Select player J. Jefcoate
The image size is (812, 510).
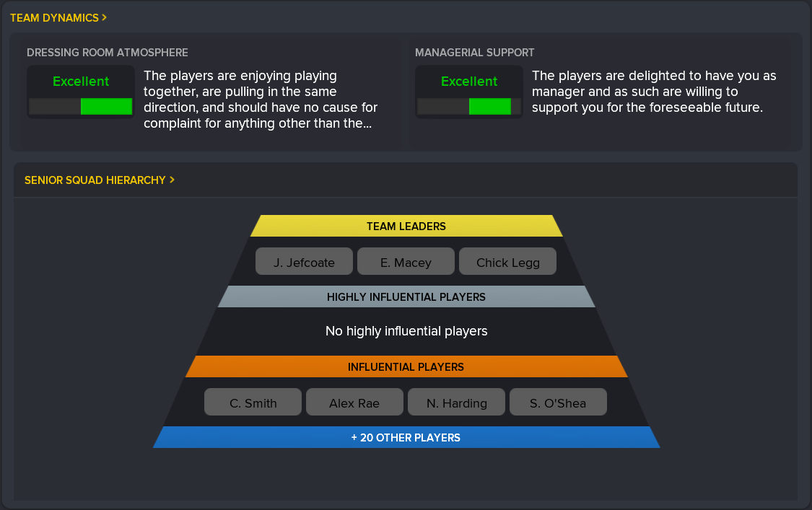(304, 263)
